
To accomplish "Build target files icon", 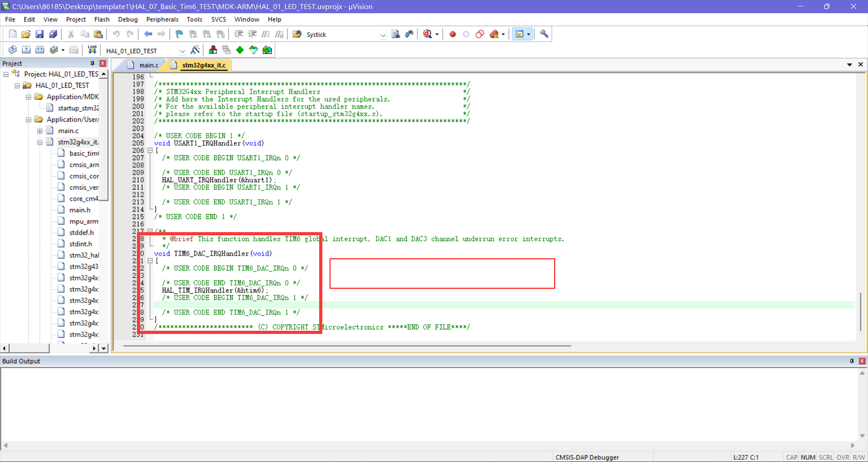I will point(26,50).
